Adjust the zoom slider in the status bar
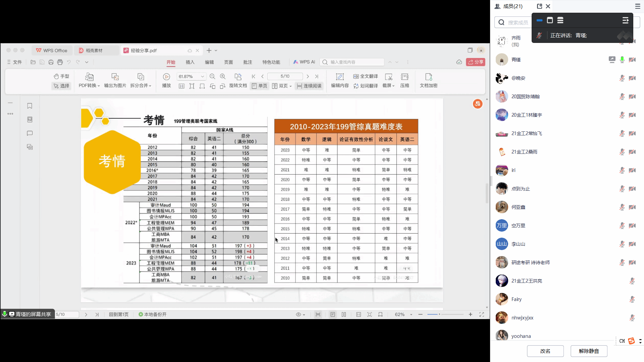 [x=439, y=314]
